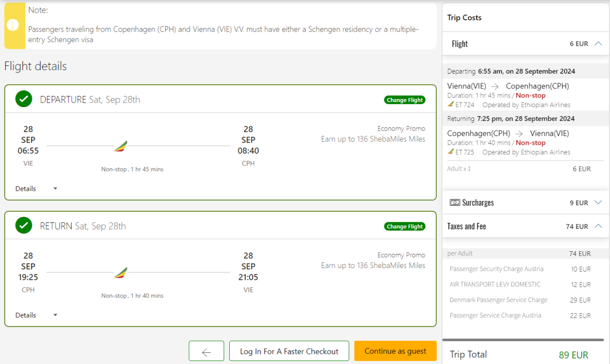Click Ethiopian logo next to ET 725
Image resolution: width=610 pixels, height=364 pixels.
pyautogui.click(x=450, y=152)
